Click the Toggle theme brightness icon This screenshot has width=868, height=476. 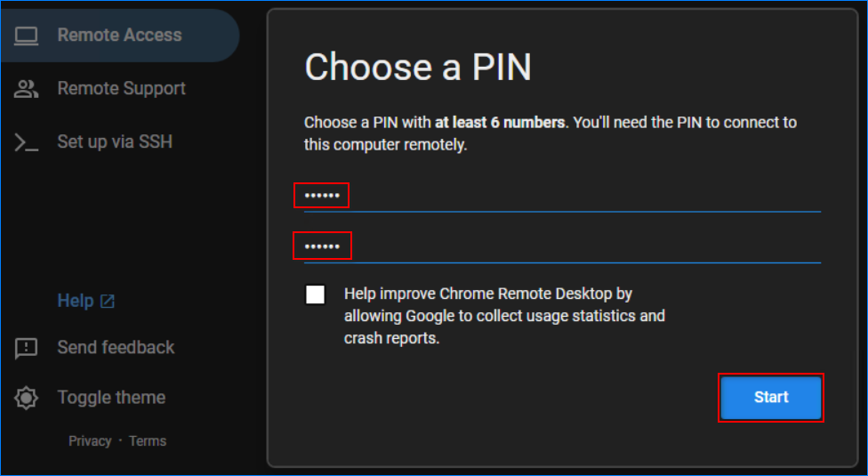(27, 398)
